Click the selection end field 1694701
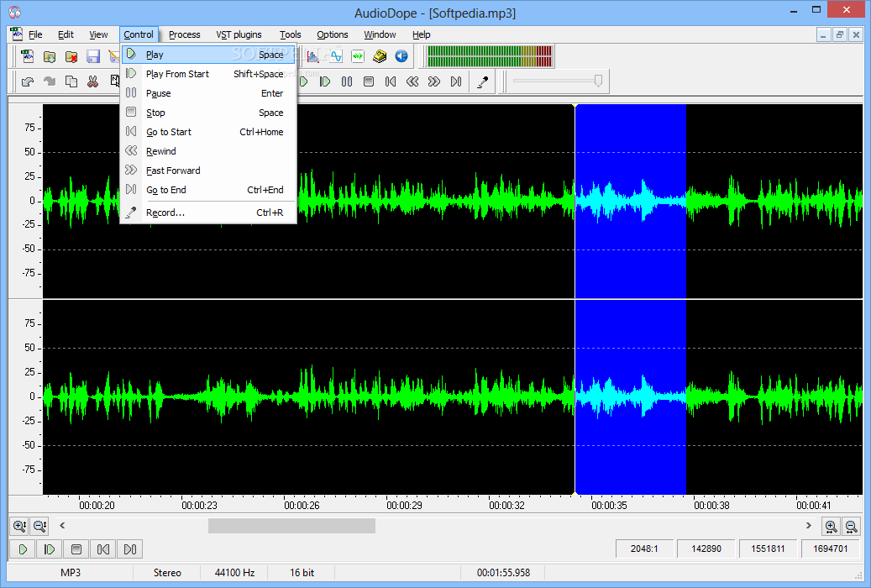This screenshot has height=588, width=871. (831, 549)
